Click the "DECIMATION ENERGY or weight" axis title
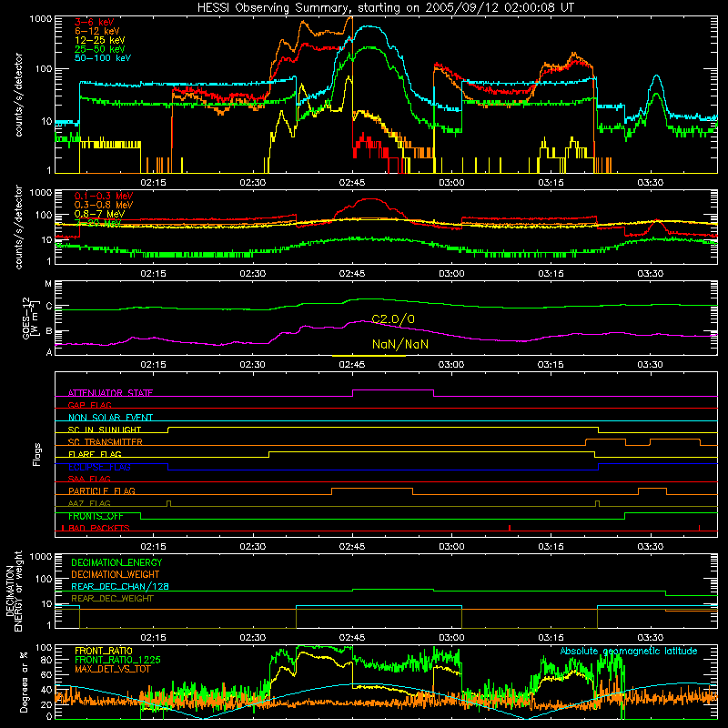Image resolution: width=728 pixels, height=728 pixels. [15, 591]
